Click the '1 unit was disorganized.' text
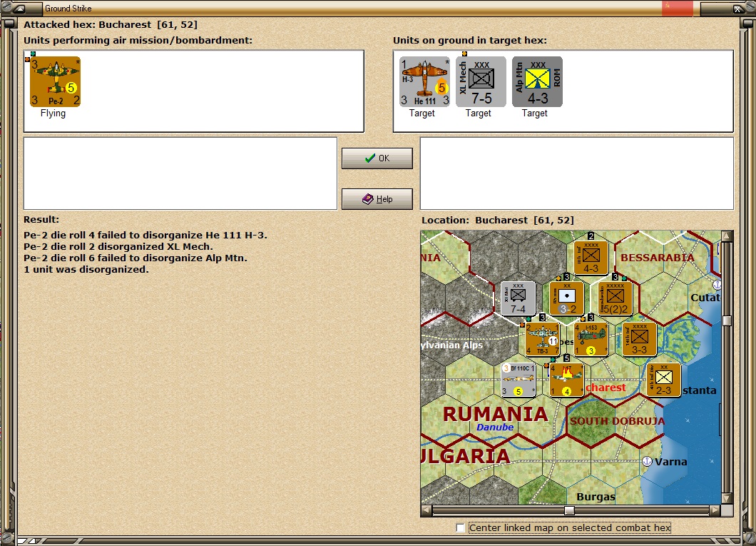This screenshot has height=546, width=756. (86, 270)
